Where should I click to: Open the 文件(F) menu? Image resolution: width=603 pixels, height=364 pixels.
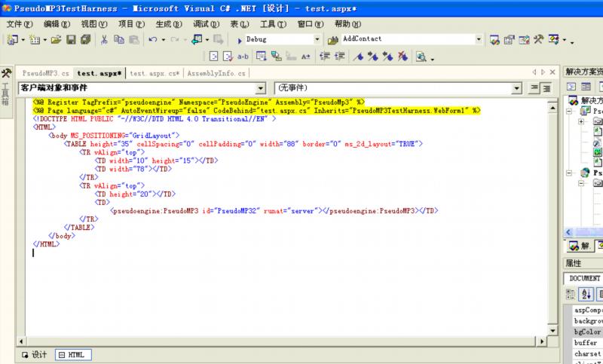[20, 24]
